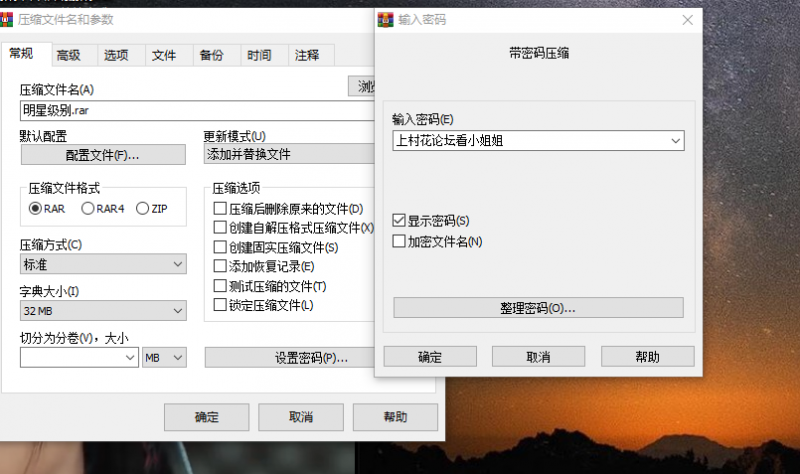Select the ZIP archive format

click(x=142, y=208)
